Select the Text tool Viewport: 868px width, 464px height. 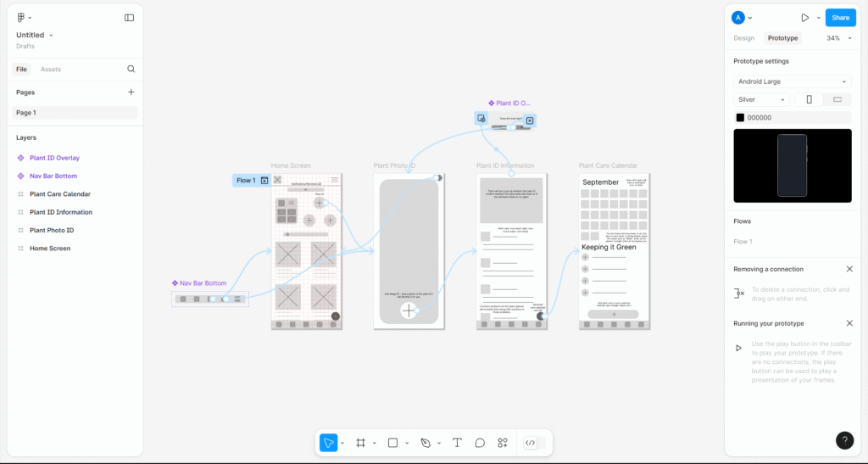coord(457,443)
